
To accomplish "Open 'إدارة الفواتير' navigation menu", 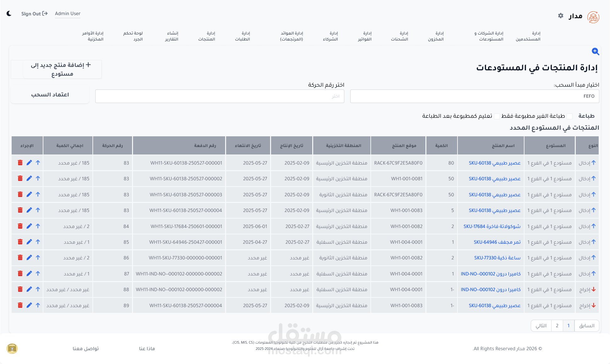I will [x=365, y=36].
